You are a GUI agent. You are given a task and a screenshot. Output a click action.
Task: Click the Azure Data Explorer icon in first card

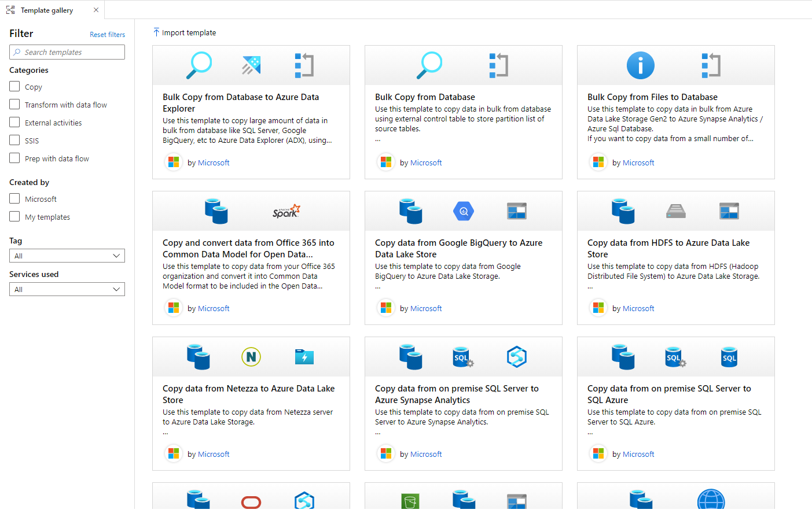[x=251, y=65]
